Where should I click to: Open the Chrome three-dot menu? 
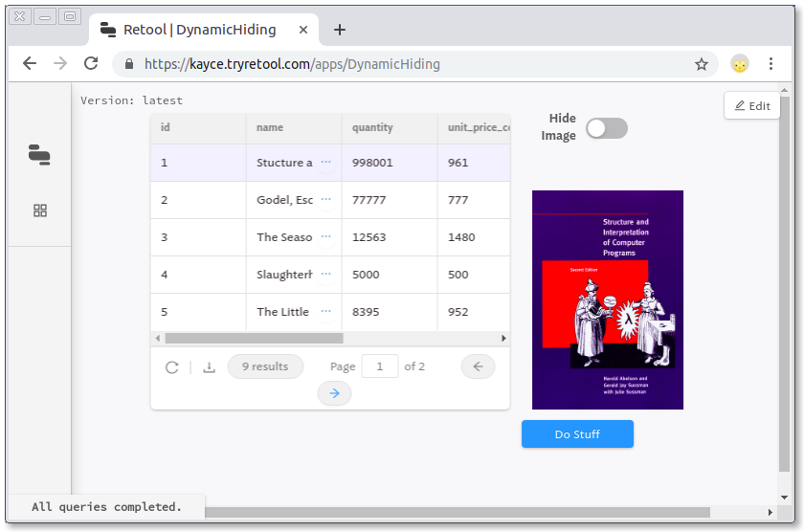[x=770, y=64]
